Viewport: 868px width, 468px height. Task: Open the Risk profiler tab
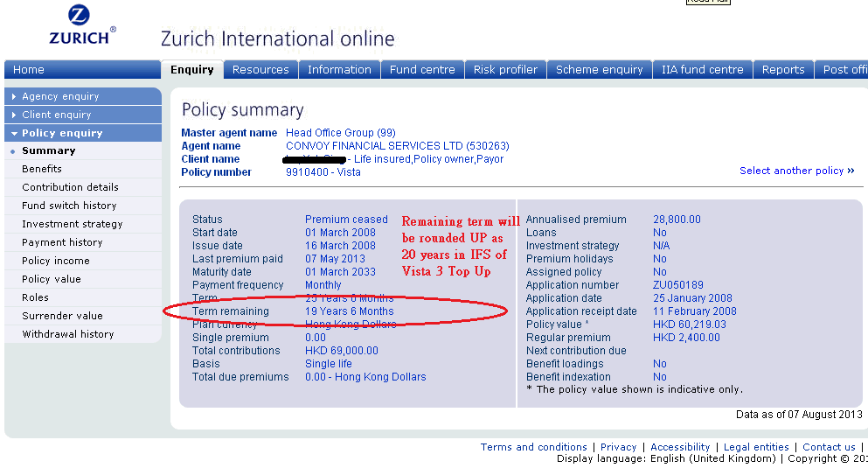click(x=505, y=70)
